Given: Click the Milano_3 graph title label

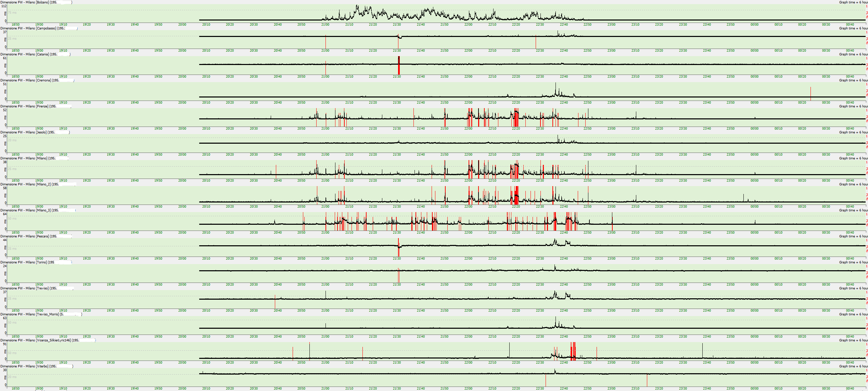Looking at the screenshot, I should (x=38, y=210).
